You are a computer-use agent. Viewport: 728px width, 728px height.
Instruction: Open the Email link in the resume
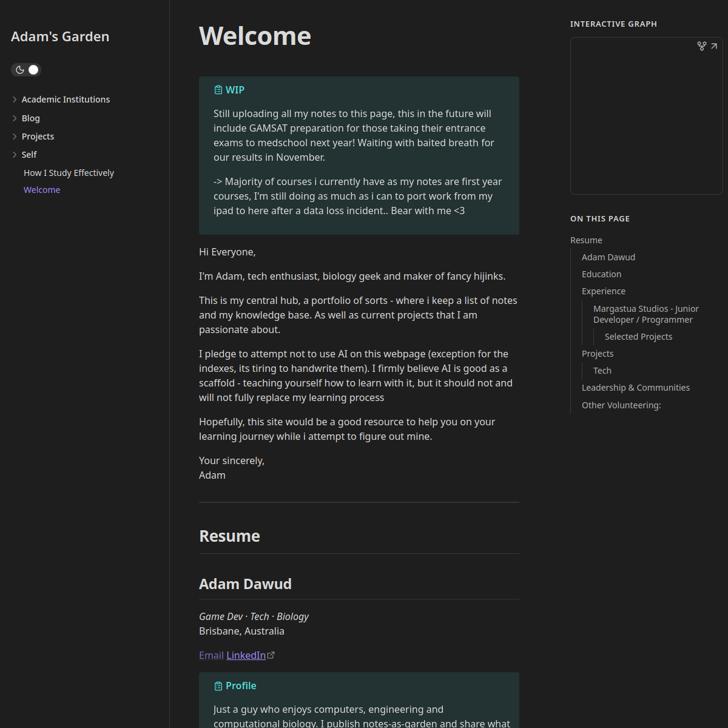click(x=211, y=655)
